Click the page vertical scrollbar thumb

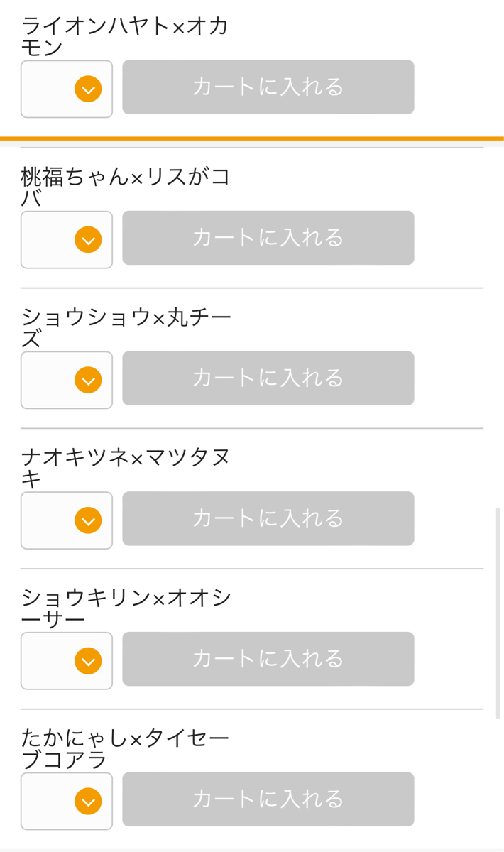tap(498, 613)
